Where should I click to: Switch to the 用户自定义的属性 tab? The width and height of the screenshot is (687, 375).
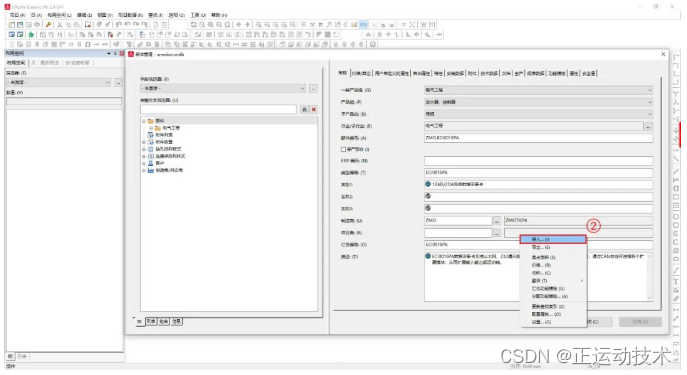pos(392,74)
